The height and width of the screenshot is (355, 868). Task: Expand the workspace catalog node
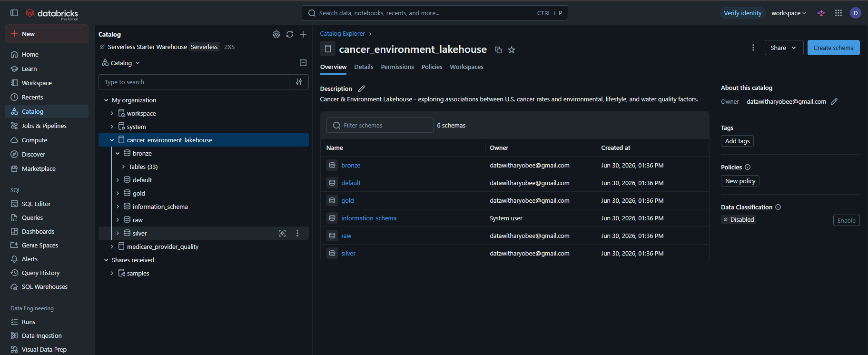point(112,113)
